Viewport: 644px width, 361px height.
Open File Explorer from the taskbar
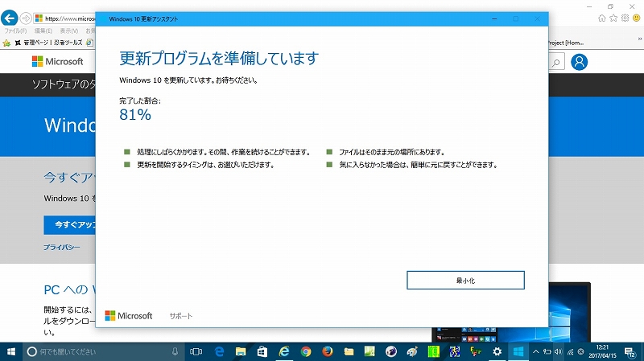tap(241, 351)
